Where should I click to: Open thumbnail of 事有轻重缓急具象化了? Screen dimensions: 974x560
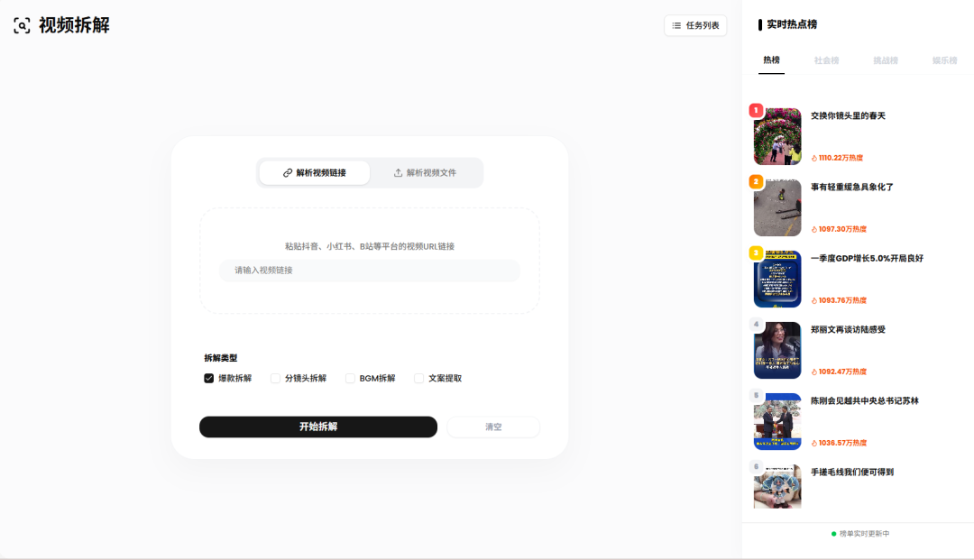[x=777, y=208]
